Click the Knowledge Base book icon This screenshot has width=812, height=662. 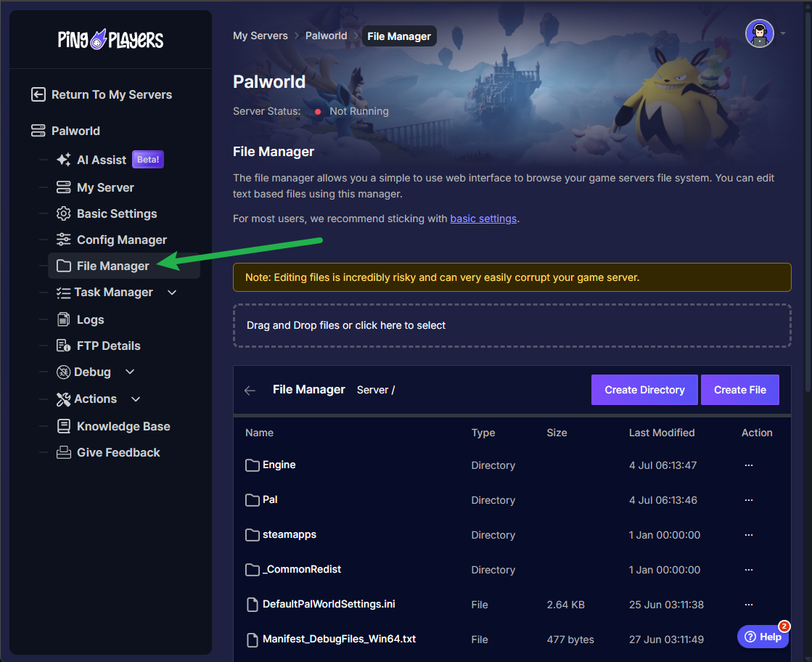[x=64, y=426]
